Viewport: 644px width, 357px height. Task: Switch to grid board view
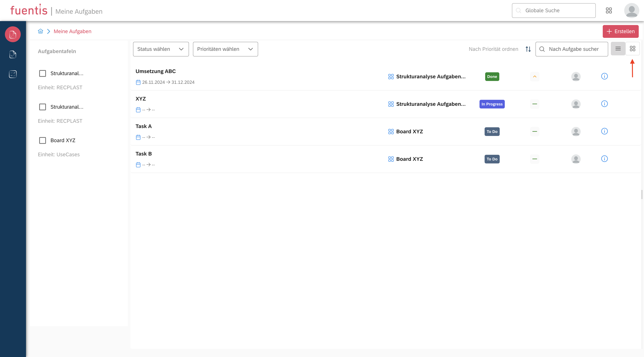(x=633, y=49)
